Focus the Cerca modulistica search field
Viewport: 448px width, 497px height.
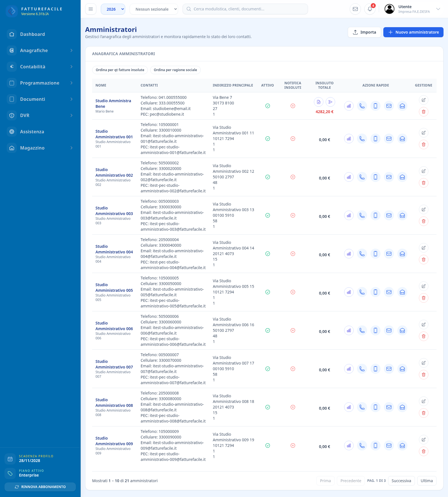[x=245, y=9]
